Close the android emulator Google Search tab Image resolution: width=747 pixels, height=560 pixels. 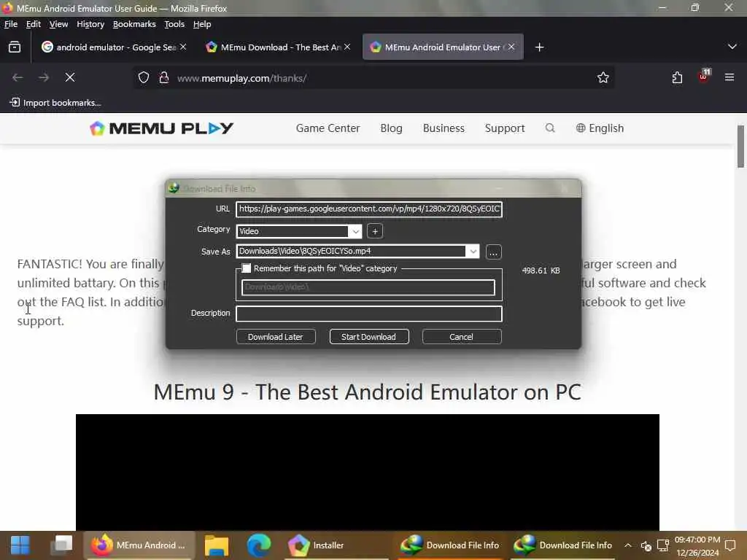coord(183,47)
